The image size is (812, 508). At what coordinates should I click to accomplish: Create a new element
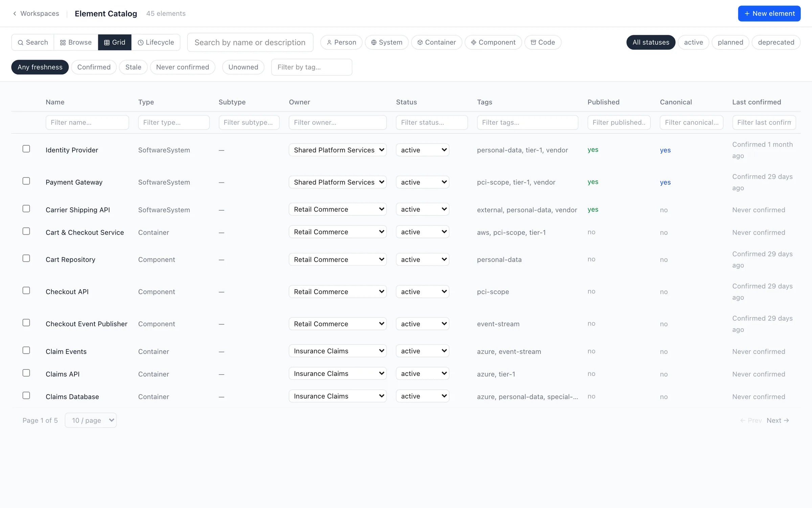click(769, 14)
